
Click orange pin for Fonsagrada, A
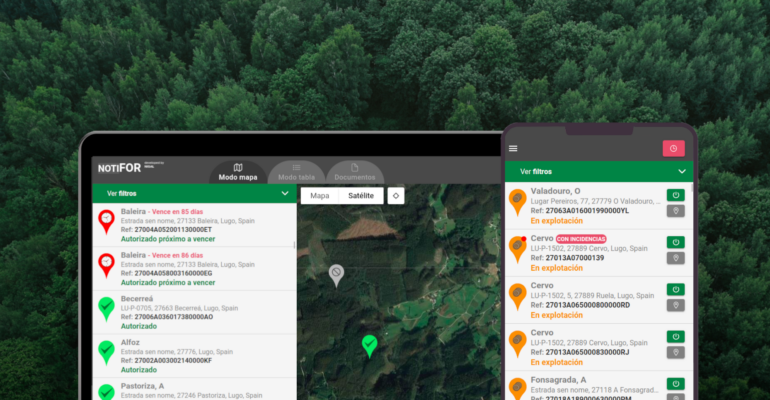pyautogui.click(x=517, y=388)
